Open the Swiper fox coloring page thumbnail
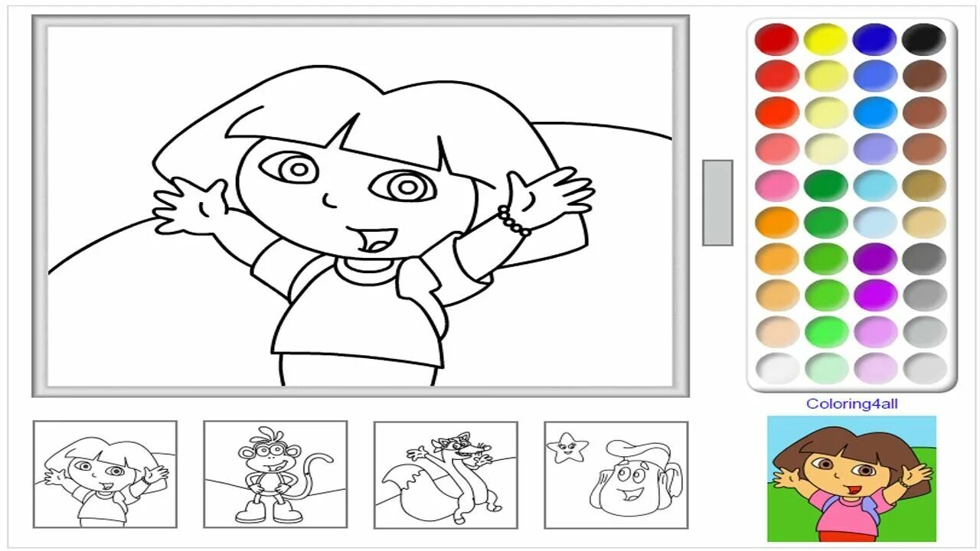Image resolution: width=980 pixels, height=551 pixels. [x=446, y=474]
